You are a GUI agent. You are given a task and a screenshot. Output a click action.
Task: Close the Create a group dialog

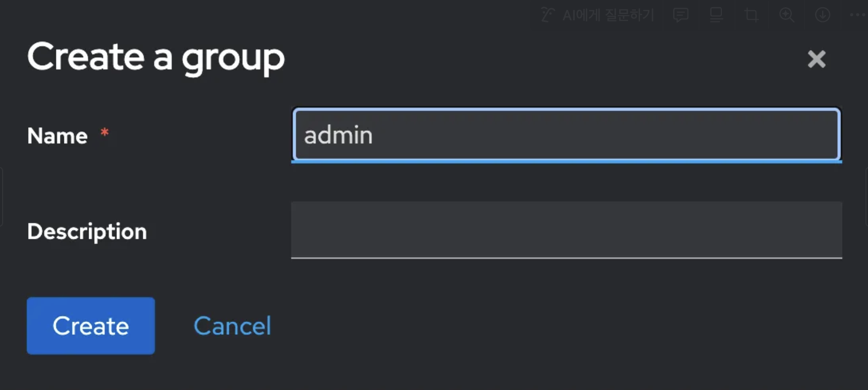(x=816, y=59)
